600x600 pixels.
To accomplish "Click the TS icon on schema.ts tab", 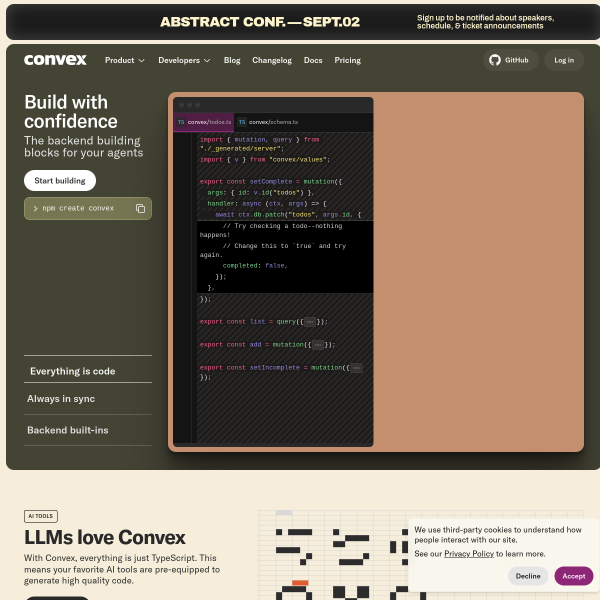I will click(242, 122).
